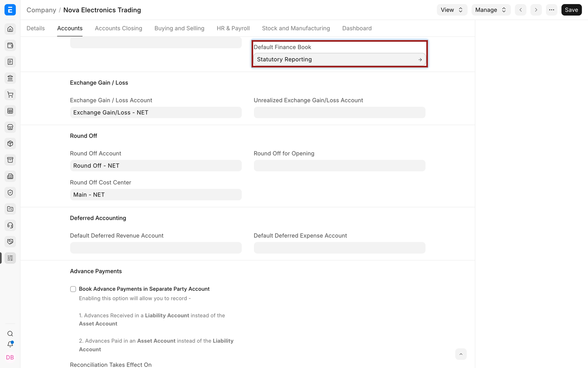Go to next record with right chevron
Screen dimensions: 588x368
click(536, 10)
